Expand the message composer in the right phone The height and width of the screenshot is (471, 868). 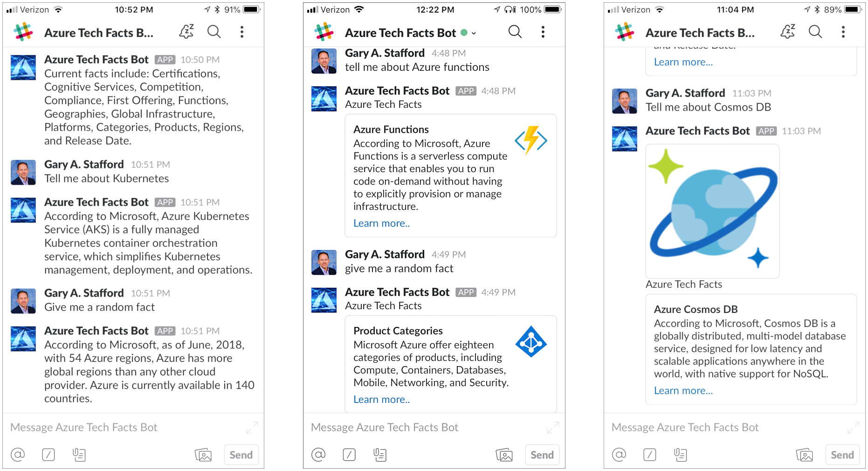853,428
